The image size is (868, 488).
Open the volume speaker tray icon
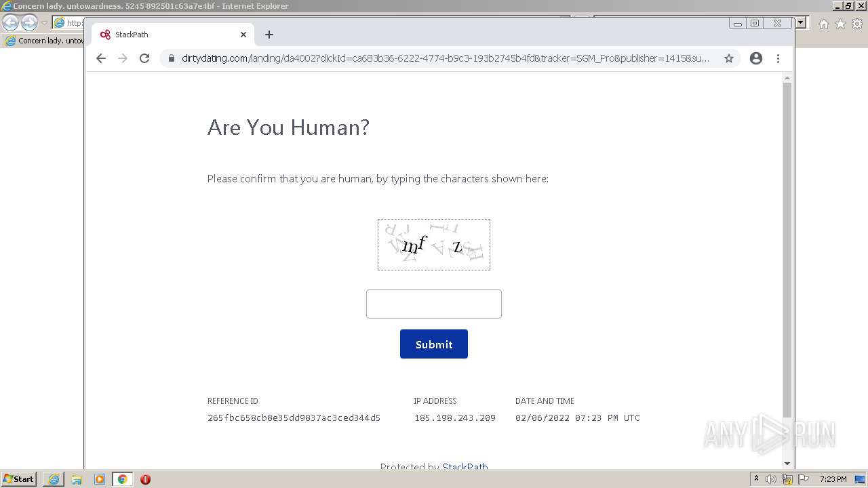(x=771, y=479)
